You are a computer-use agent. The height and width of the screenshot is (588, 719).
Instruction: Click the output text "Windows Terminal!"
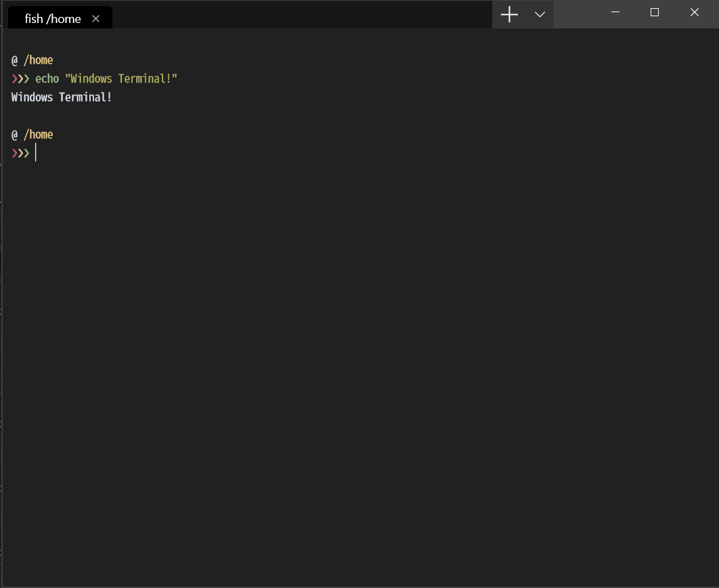click(x=62, y=97)
